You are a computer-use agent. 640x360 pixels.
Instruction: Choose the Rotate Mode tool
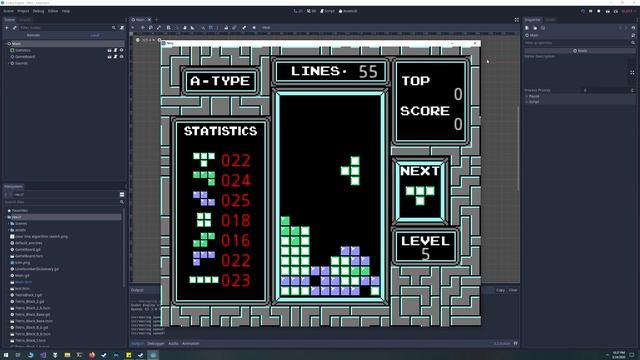(x=151, y=28)
